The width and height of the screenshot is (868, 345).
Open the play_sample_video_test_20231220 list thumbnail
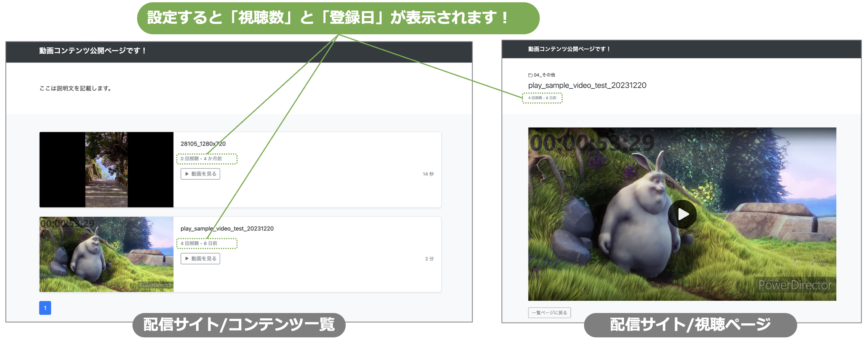pyautogui.click(x=106, y=254)
